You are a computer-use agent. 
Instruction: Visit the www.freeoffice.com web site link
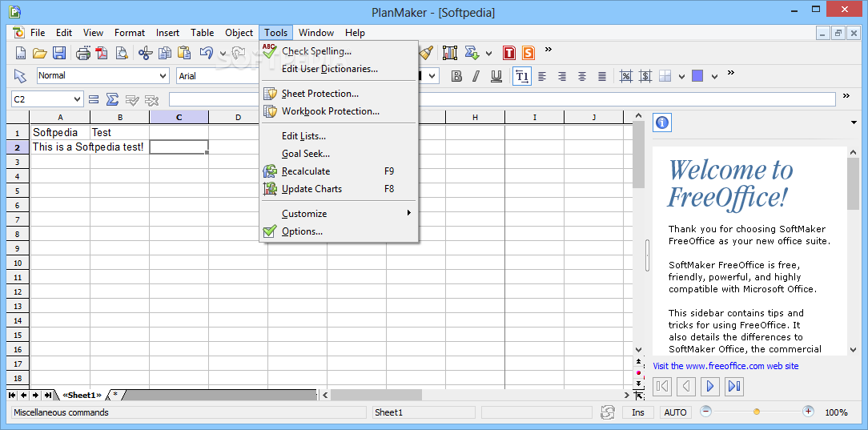(x=725, y=366)
